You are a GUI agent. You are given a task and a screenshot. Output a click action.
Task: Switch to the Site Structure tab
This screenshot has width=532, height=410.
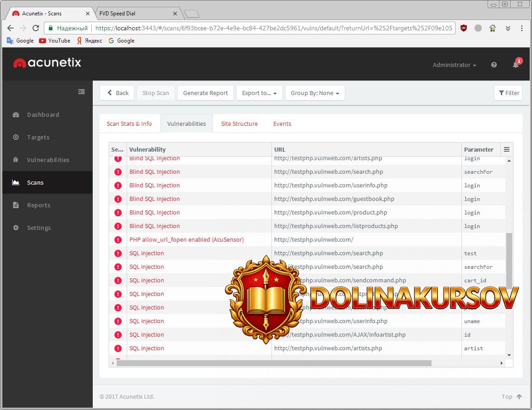239,124
